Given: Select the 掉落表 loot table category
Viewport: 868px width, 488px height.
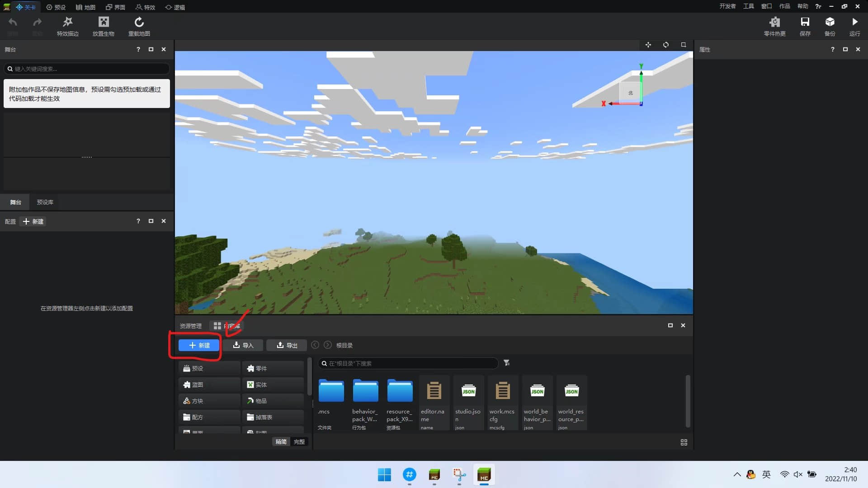Looking at the screenshot, I should click(273, 417).
